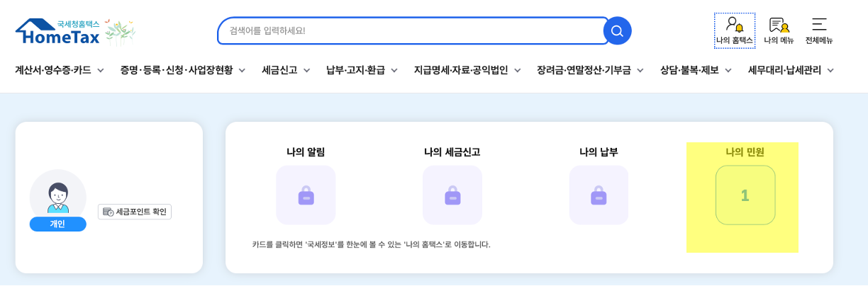The height and width of the screenshot is (286, 868).
Task: Expand 세금신고 dropdown menu
Action: (x=286, y=70)
